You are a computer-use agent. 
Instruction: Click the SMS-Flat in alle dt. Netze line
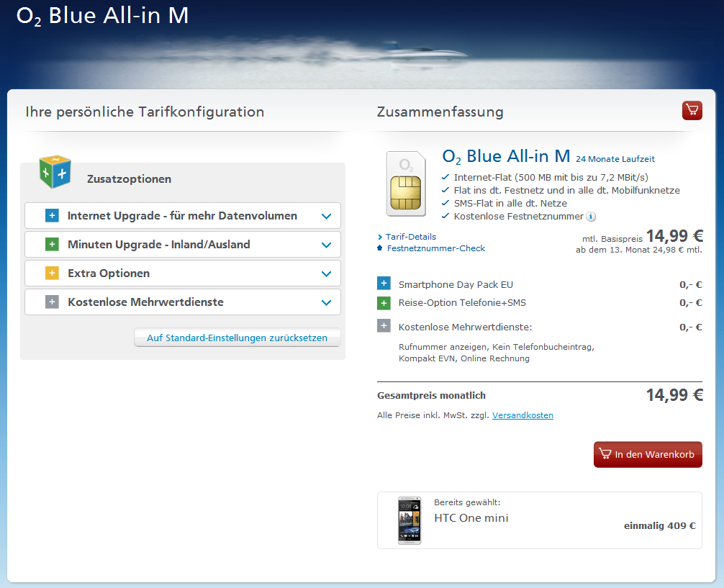[510, 203]
